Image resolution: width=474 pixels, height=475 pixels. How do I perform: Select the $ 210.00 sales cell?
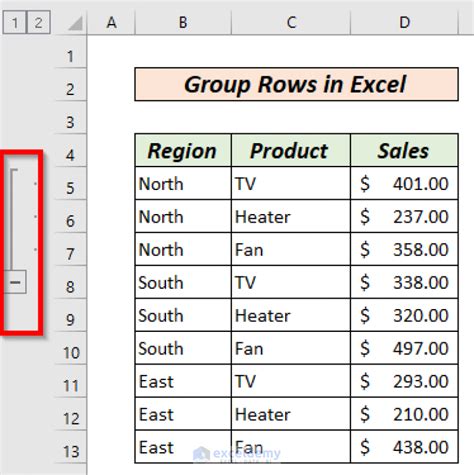pos(404,414)
